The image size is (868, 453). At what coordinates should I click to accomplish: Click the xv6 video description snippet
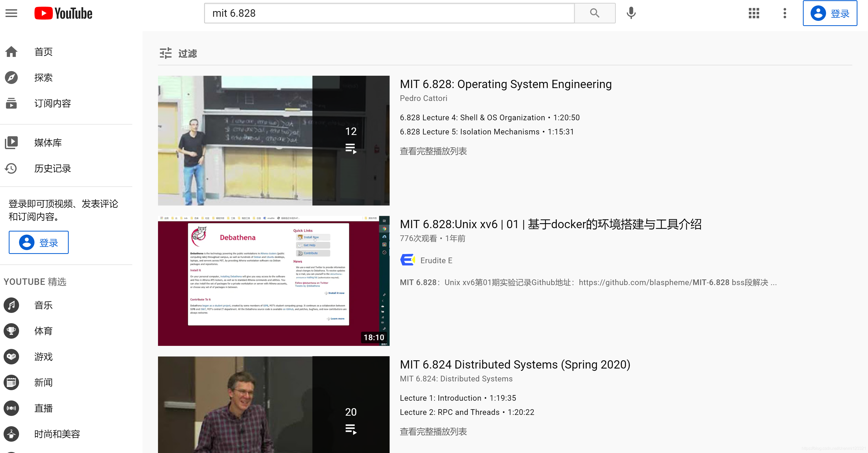click(x=588, y=282)
